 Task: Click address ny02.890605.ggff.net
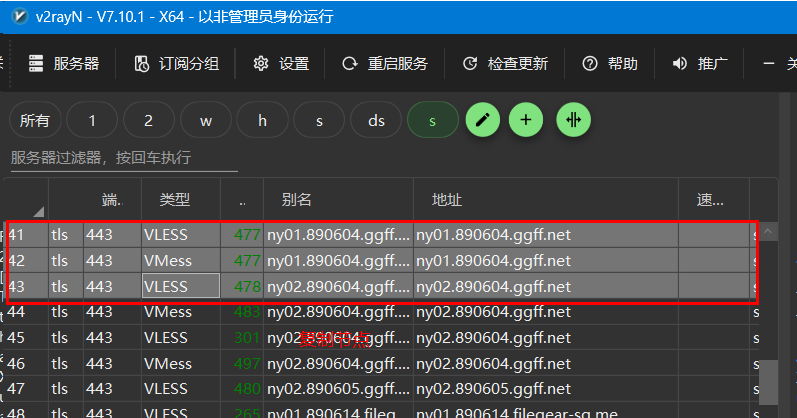tap(494, 389)
